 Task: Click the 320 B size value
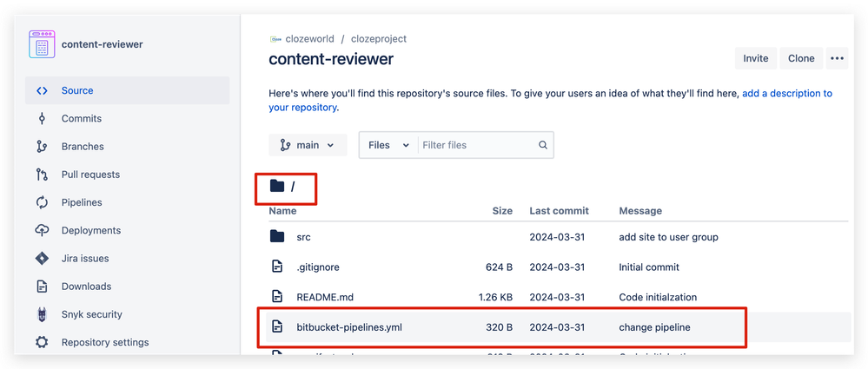click(x=500, y=327)
